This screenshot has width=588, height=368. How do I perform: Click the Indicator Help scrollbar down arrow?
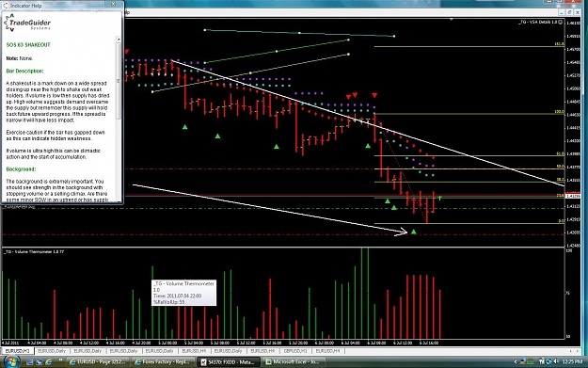pos(119,200)
